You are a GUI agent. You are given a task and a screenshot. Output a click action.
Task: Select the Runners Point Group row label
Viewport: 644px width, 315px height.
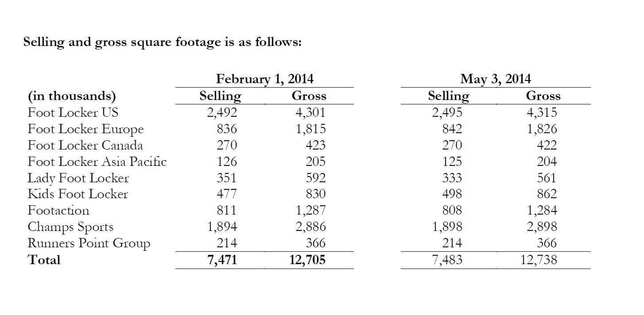(x=89, y=243)
